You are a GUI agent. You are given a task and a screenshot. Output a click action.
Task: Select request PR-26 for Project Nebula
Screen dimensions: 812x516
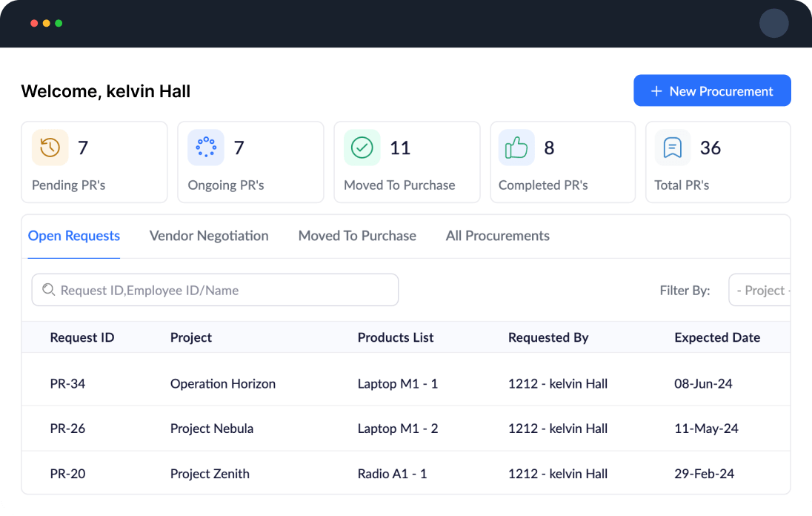[x=222, y=428]
